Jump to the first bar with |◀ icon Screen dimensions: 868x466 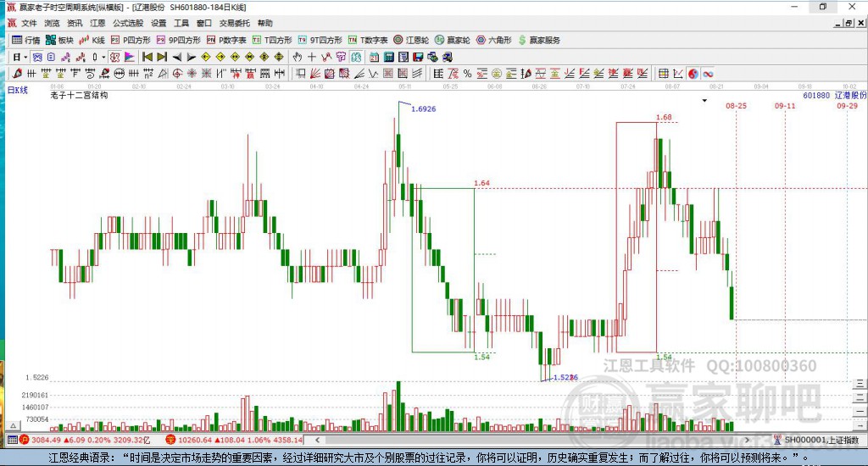click(x=147, y=57)
